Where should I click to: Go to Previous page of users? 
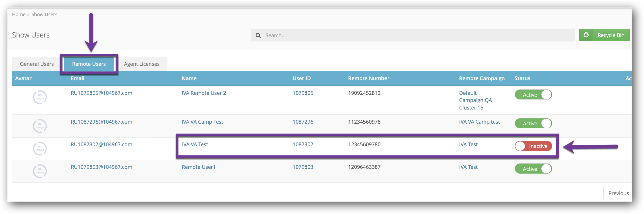pyautogui.click(x=618, y=193)
